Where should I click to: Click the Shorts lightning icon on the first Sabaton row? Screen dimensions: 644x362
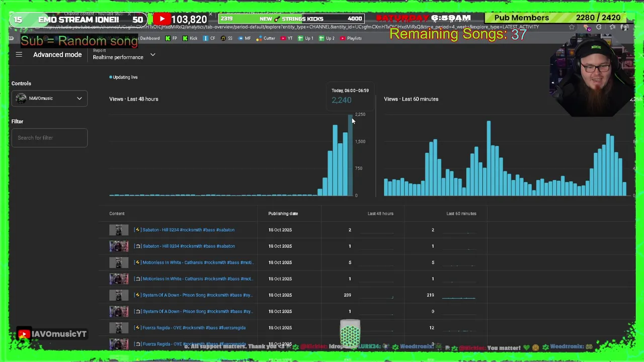137,230
